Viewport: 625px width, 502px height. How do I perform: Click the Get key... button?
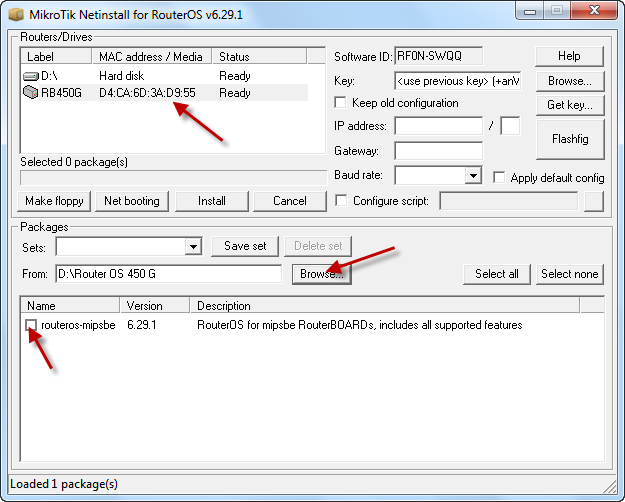(570, 105)
